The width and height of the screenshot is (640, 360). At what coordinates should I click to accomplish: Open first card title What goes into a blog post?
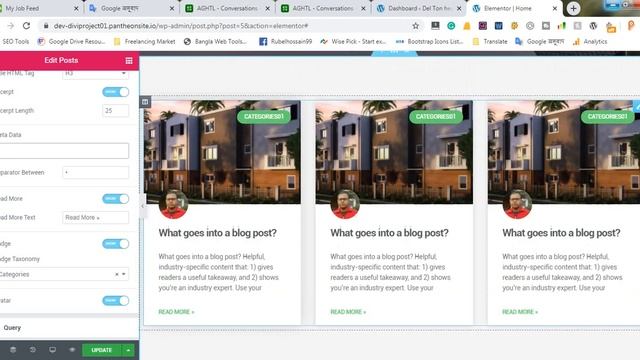coord(218,233)
